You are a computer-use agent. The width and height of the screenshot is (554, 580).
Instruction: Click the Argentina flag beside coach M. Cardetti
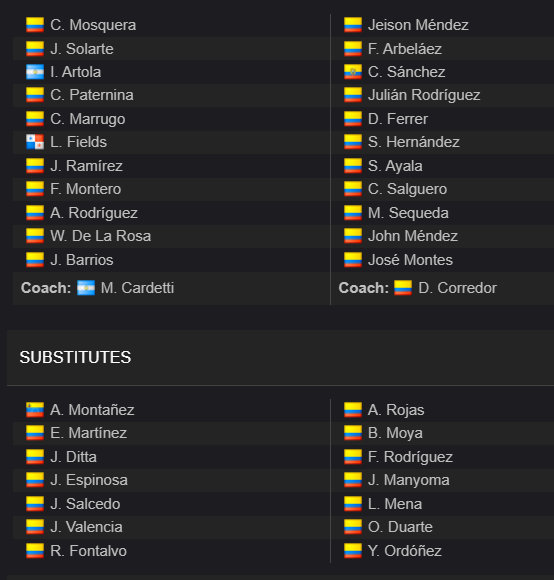[x=86, y=288]
